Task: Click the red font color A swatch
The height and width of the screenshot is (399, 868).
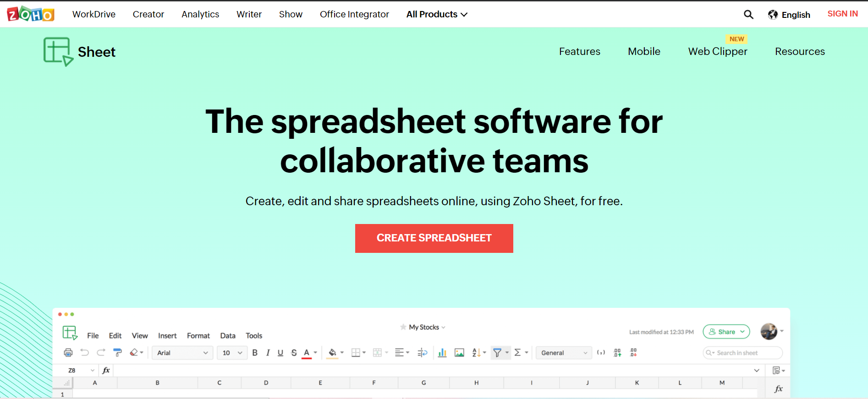Action: coord(307,353)
